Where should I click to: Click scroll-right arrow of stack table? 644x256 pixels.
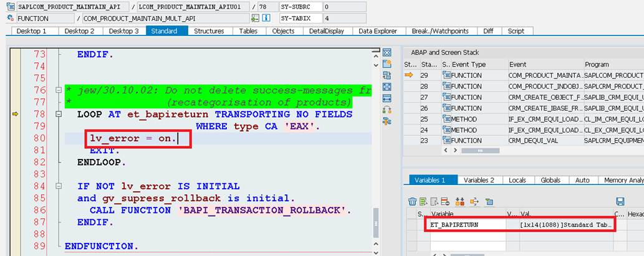pos(454,151)
